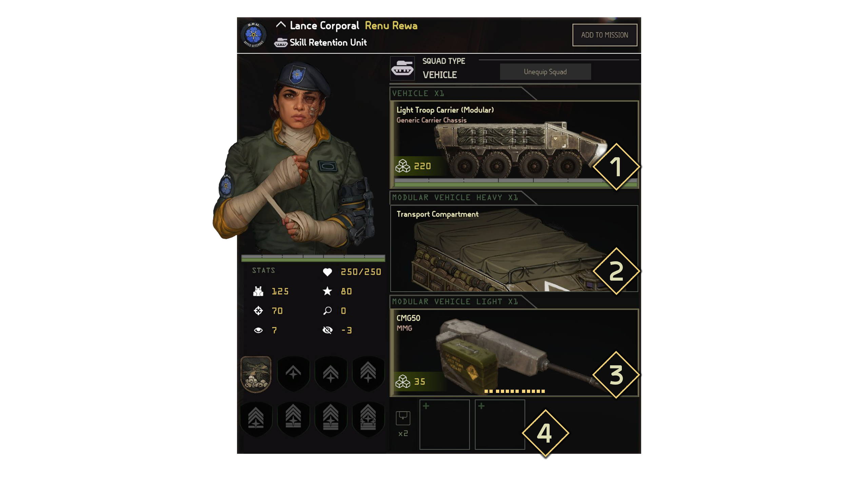
Task: Click the eye vision stat icon
Action: pyautogui.click(x=258, y=330)
